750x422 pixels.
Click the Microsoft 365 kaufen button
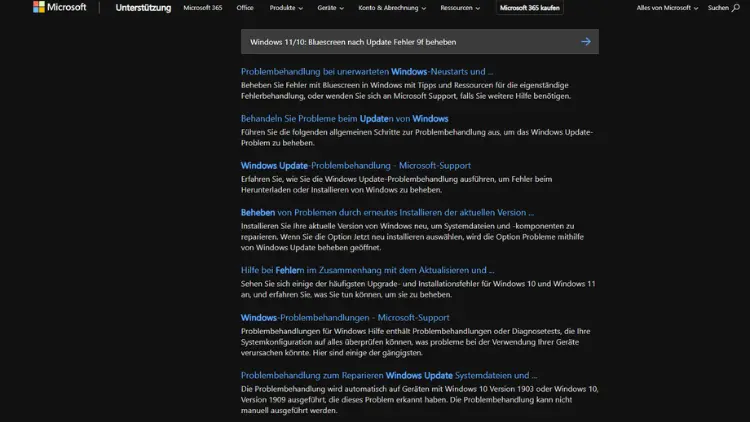tap(529, 8)
